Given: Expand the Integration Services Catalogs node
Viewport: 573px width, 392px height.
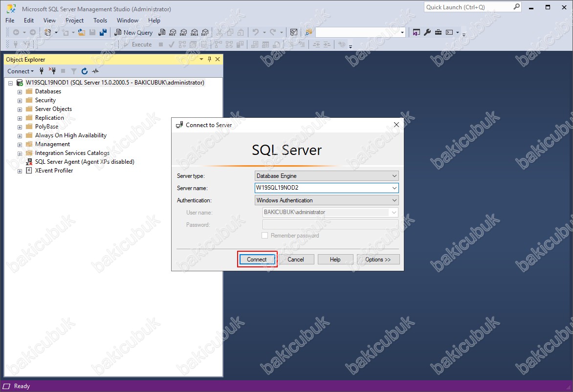Looking at the screenshot, I should point(20,153).
